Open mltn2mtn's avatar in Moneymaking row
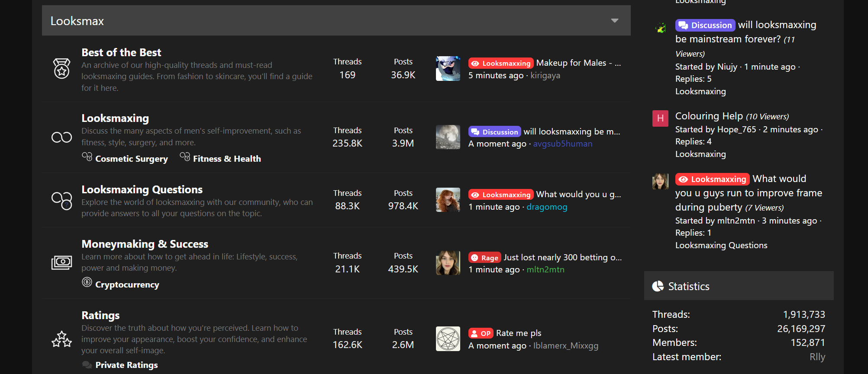The width and height of the screenshot is (868, 374). (448, 263)
